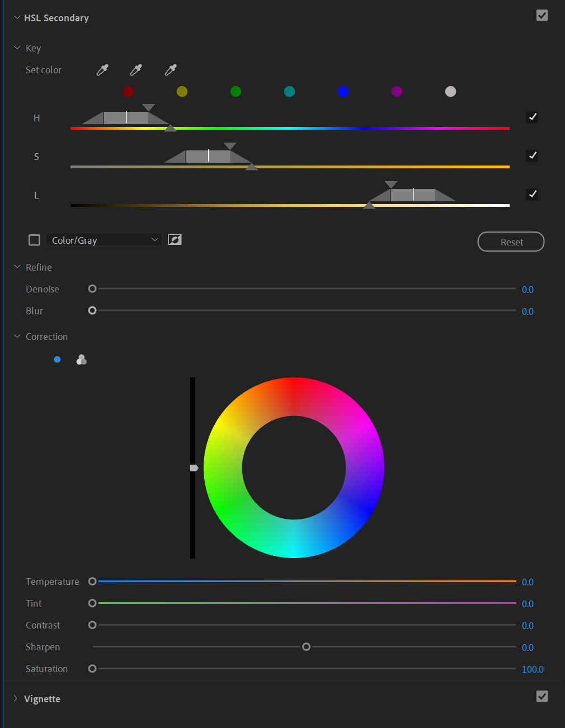Toggle the Vignette enable checkbox
Viewport: 565px width, 728px height.
542,697
